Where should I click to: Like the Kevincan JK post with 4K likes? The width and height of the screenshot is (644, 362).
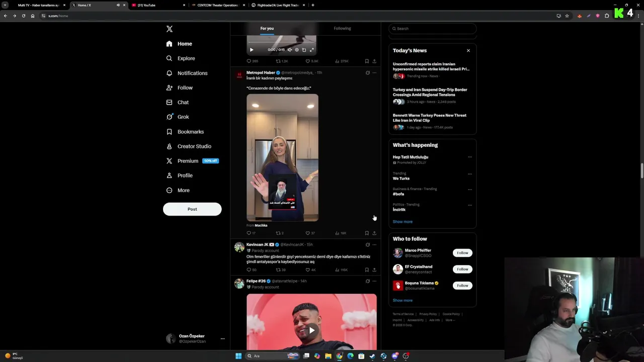(x=310, y=270)
